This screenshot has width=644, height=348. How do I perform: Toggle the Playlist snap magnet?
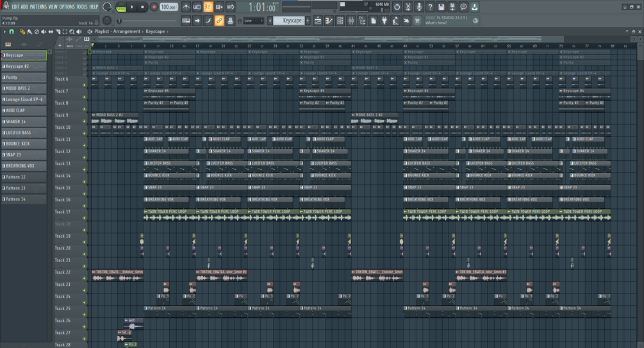coord(12,31)
